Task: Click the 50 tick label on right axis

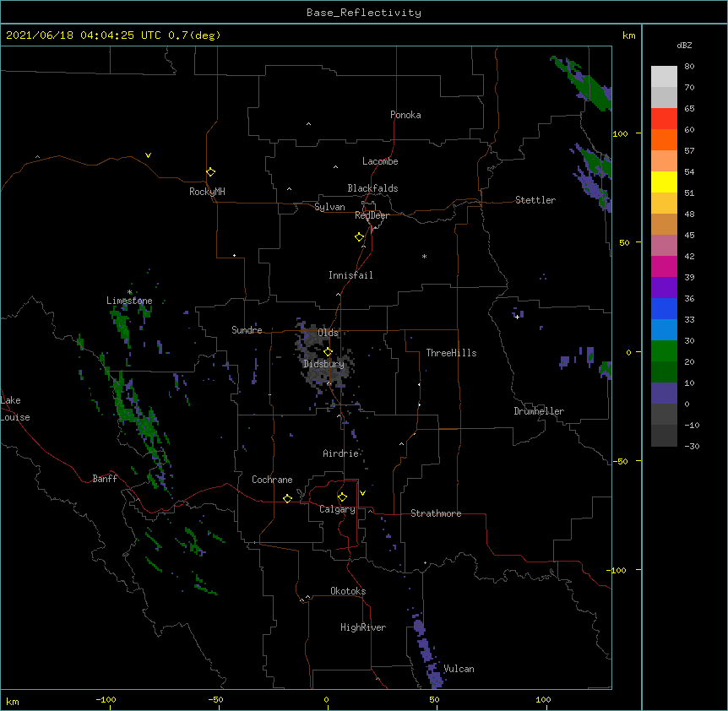Action: click(x=624, y=242)
